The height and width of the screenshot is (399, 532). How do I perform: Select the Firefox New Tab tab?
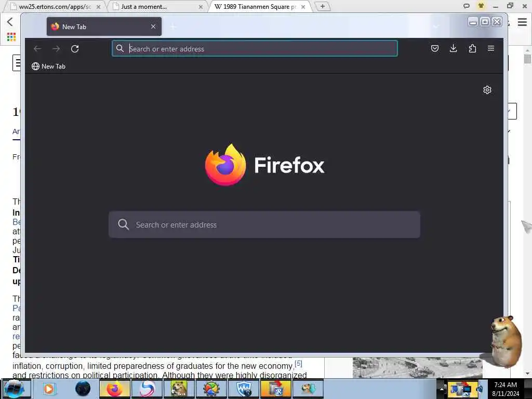coord(104,26)
